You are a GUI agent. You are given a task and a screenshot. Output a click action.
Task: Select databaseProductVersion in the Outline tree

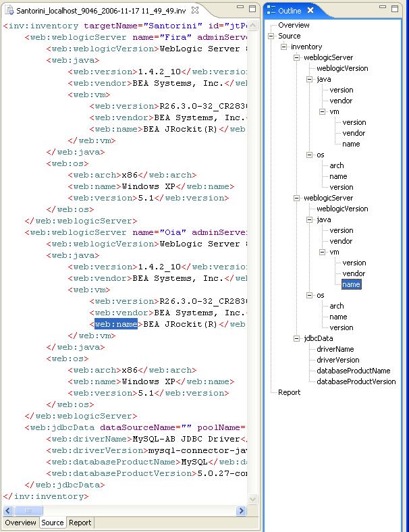(356, 381)
